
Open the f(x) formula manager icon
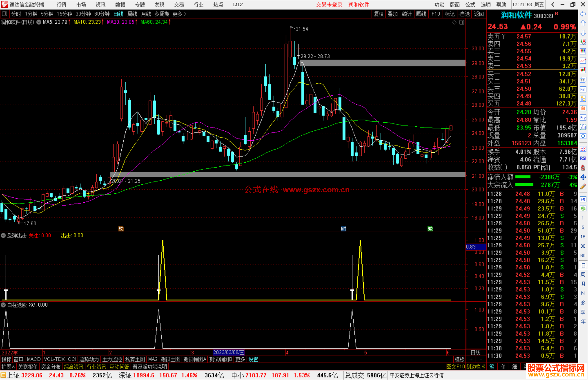(583, 127)
